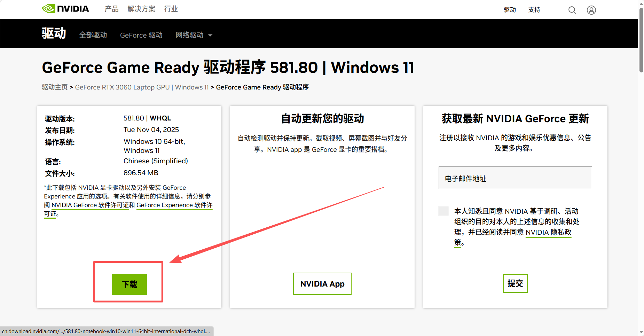Open the 行业 menu
The height and width of the screenshot is (336, 644).
pyautogui.click(x=171, y=9)
